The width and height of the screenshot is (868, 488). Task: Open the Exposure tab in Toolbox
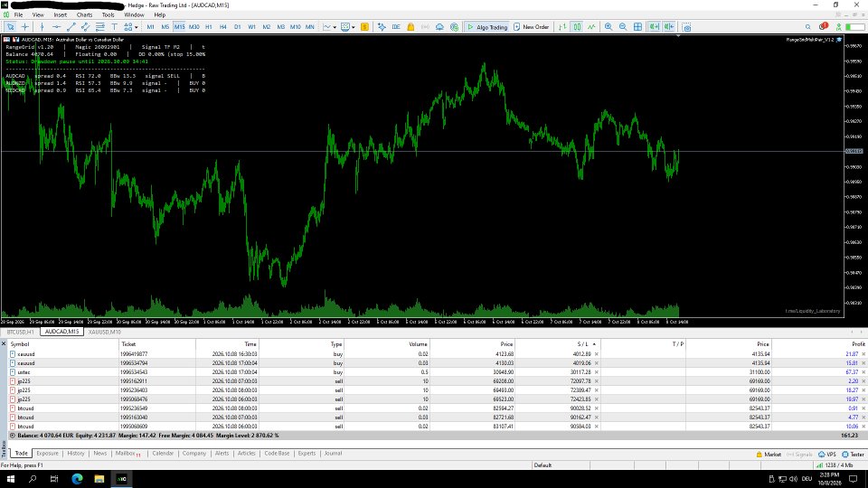[x=47, y=453]
